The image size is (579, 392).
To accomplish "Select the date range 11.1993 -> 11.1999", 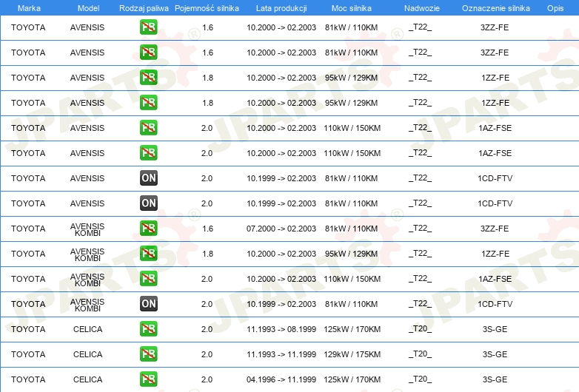I will (281, 354).
